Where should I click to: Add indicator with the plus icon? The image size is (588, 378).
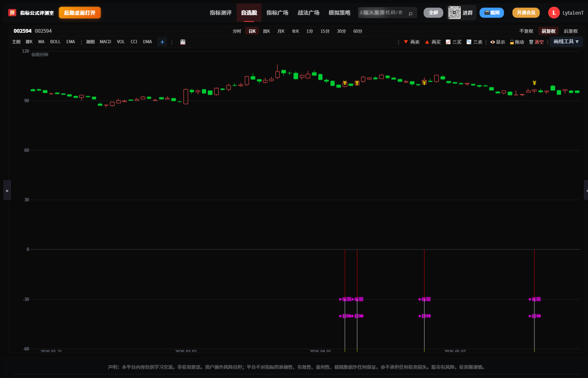click(x=162, y=42)
